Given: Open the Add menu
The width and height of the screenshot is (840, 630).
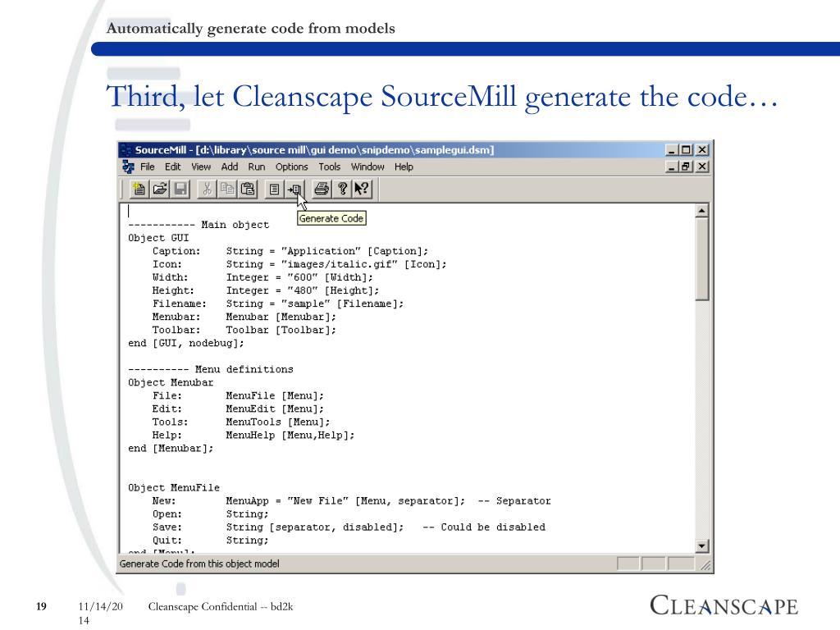Looking at the screenshot, I should (x=230, y=167).
